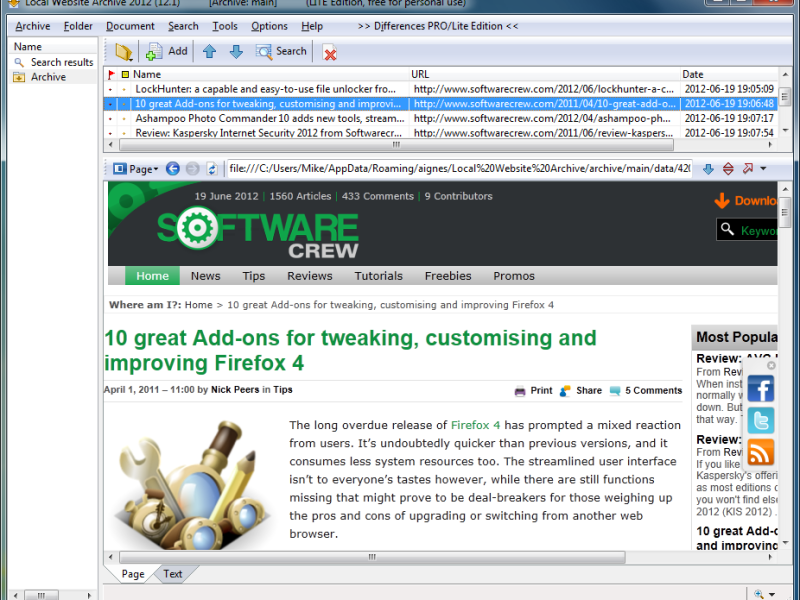The width and height of the screenshot is (800, 600).
Task: Click the magnifier icon in Keyword box
Action: click(728, 230)
